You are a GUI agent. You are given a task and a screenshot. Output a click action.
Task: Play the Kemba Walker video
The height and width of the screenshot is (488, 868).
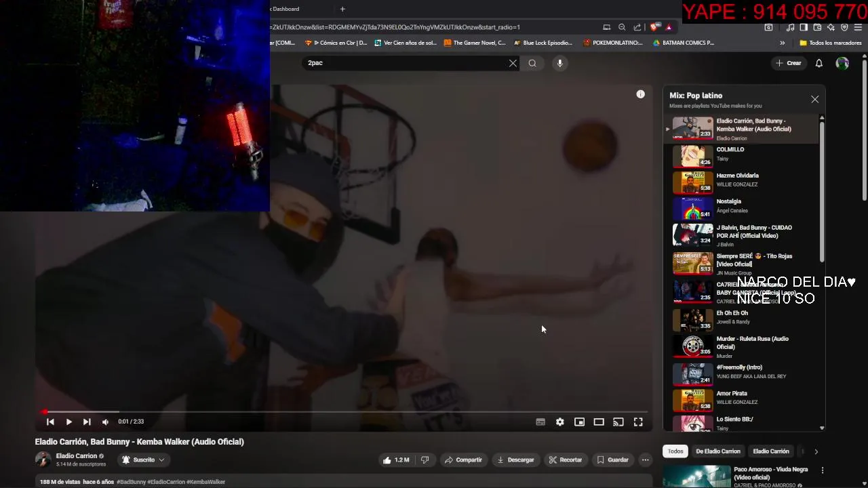coord(68,422)
